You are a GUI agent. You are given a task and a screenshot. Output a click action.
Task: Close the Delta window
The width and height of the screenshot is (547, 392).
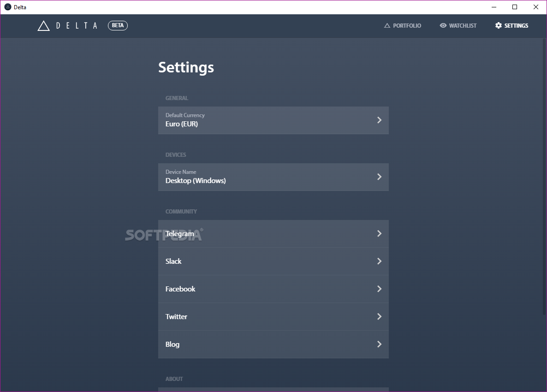pyautogui.click(x=536, y=7)
